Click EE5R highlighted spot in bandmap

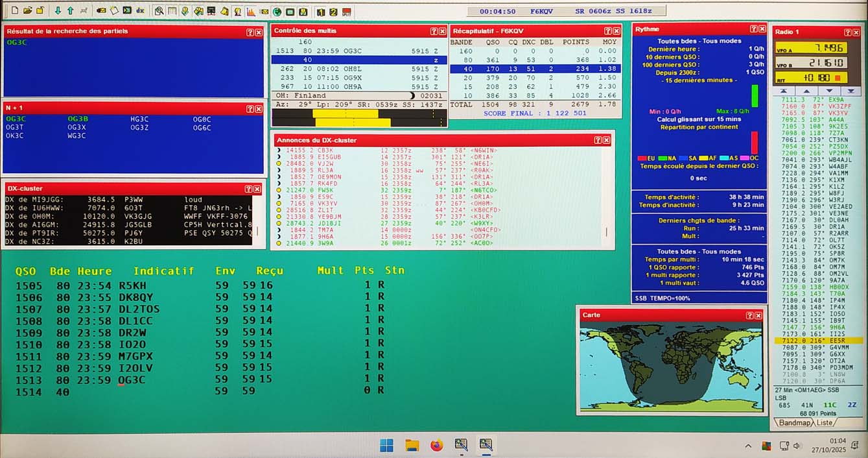pyautogui.click(x=818, y=340)
